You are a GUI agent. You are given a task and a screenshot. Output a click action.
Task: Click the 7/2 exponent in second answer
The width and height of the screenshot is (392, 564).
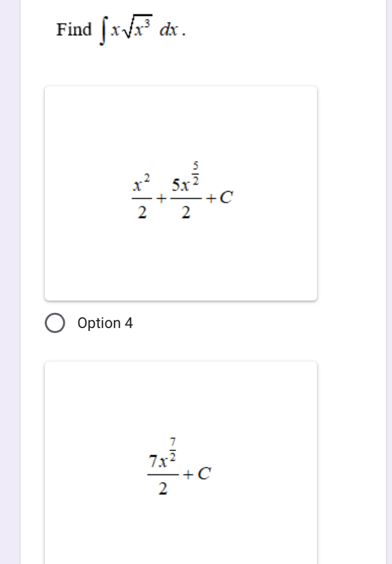coord(173,447)
